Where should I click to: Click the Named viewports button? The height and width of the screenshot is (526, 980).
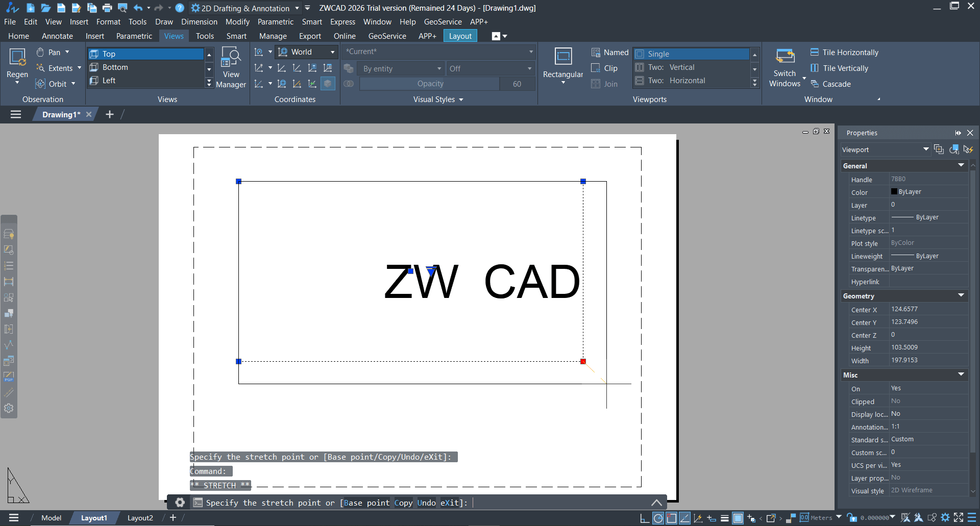(x=610, y=52)
